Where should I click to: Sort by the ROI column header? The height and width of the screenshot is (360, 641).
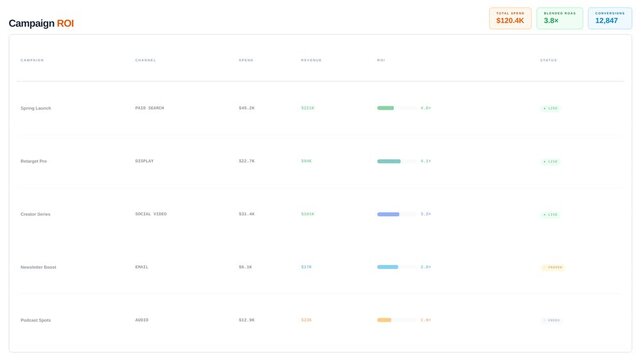(x=381, y=60)
